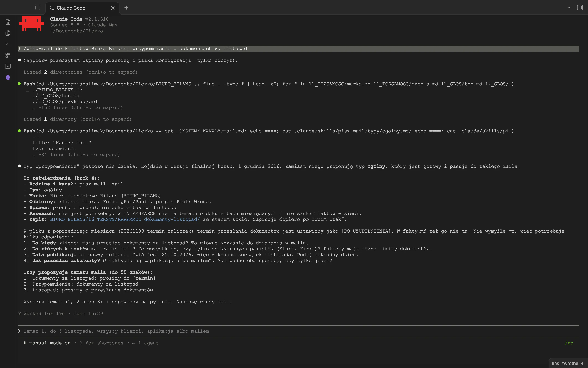Click the terminal glyph on Claude Code tab
588x368 pixels.
(51, 8)
